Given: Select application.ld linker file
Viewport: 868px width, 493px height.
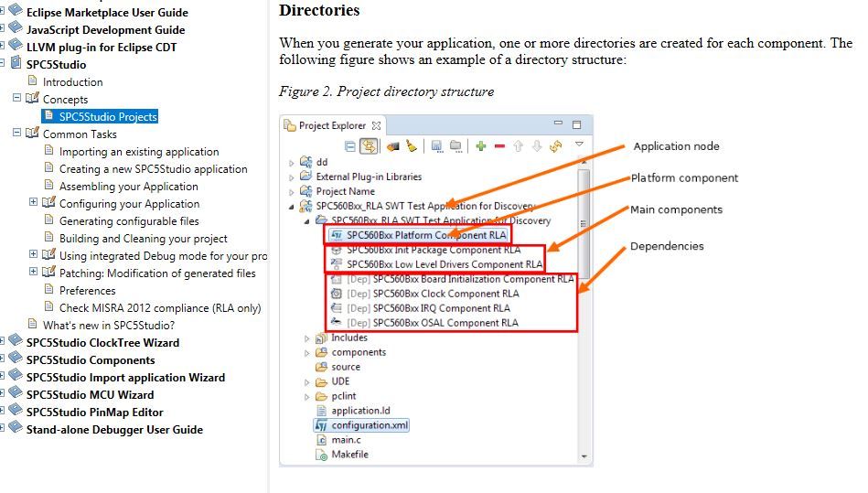Looking at the screenshot, I should [x=360, y=411].
